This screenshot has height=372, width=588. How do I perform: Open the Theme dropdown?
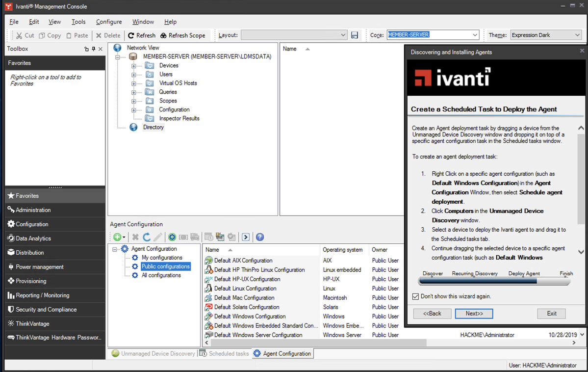(577, 35)
